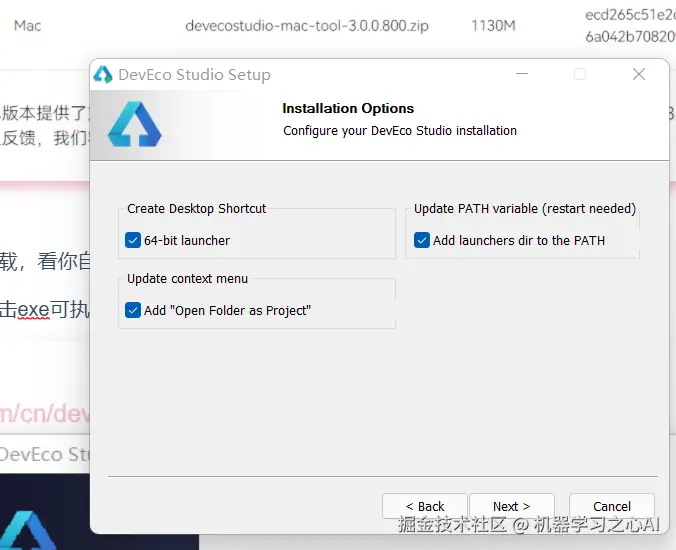The width and height of the screenshot is (676, 550).
Task: Click the Installation Options heading
Action: pos(348,108)
